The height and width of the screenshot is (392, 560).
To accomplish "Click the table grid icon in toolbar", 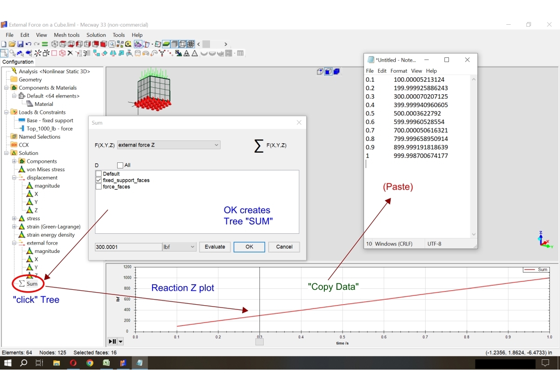I will [240, 53].
